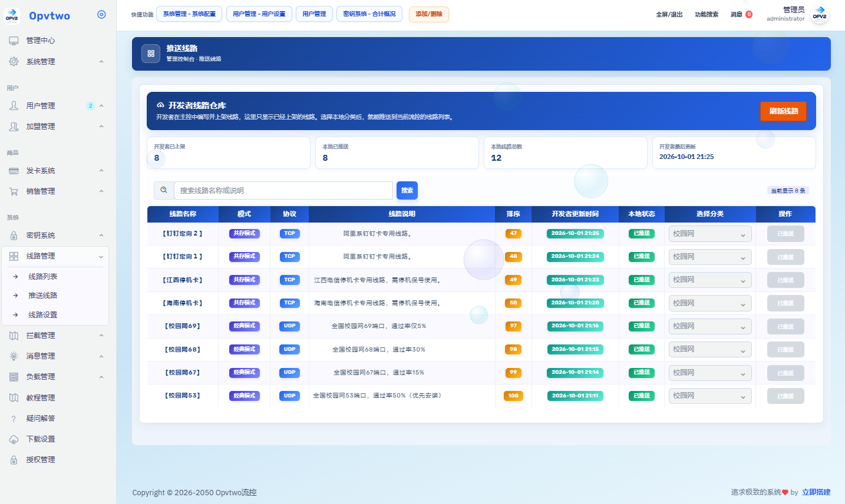Click the 销售管理 cart icon
Image resolution: width=845 pixels, height=504 pixels.
[14, 191]
